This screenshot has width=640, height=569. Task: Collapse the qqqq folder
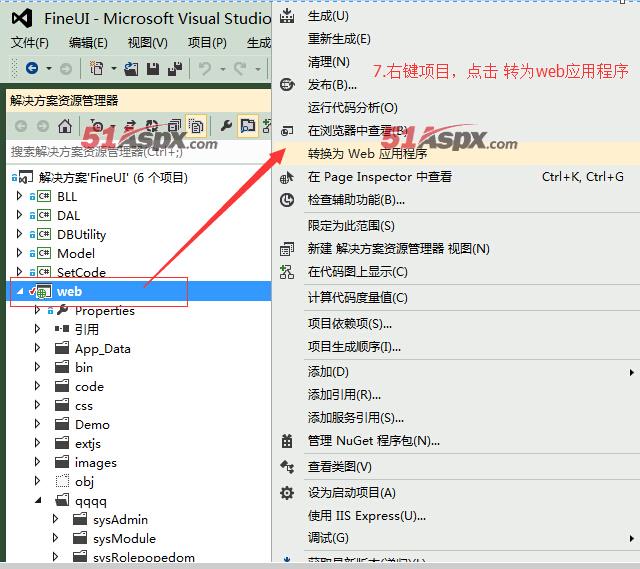38,500
